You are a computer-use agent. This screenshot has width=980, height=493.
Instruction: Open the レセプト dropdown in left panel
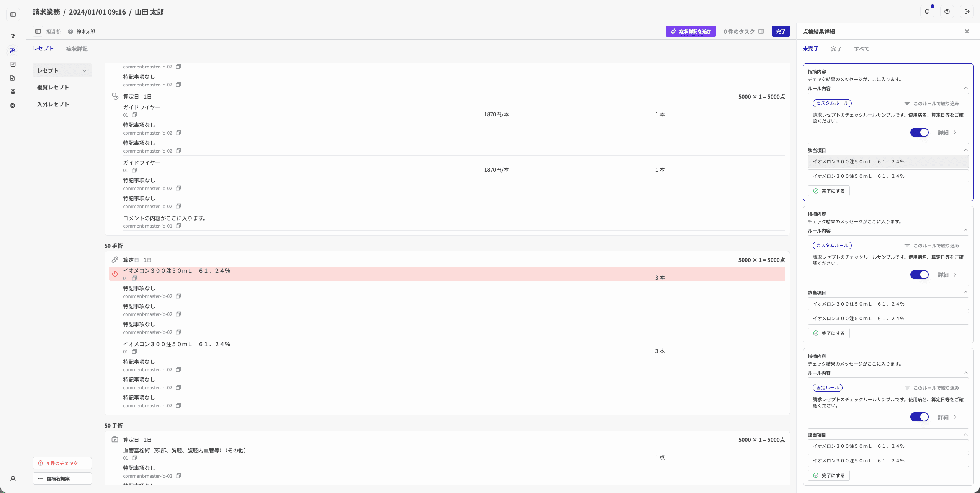pos(62,71)
